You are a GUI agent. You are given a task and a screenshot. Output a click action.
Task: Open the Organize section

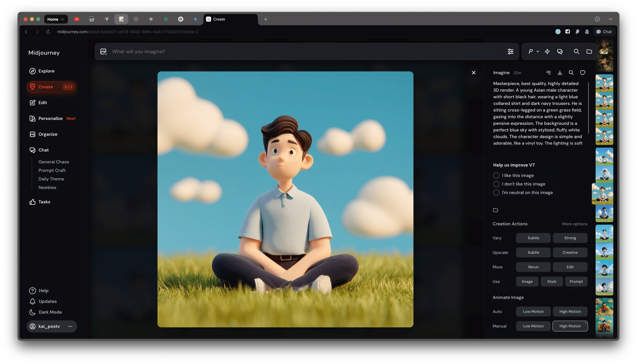tap(48, 134)
